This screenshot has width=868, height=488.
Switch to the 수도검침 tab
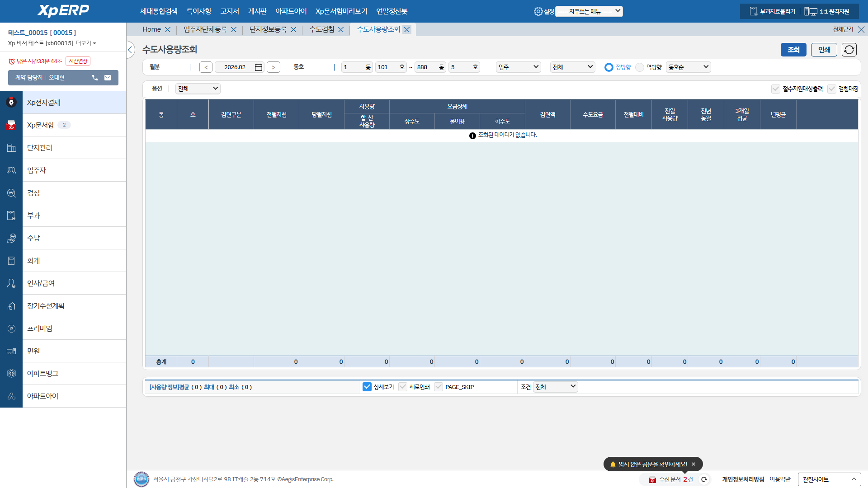tap(321, 29)
